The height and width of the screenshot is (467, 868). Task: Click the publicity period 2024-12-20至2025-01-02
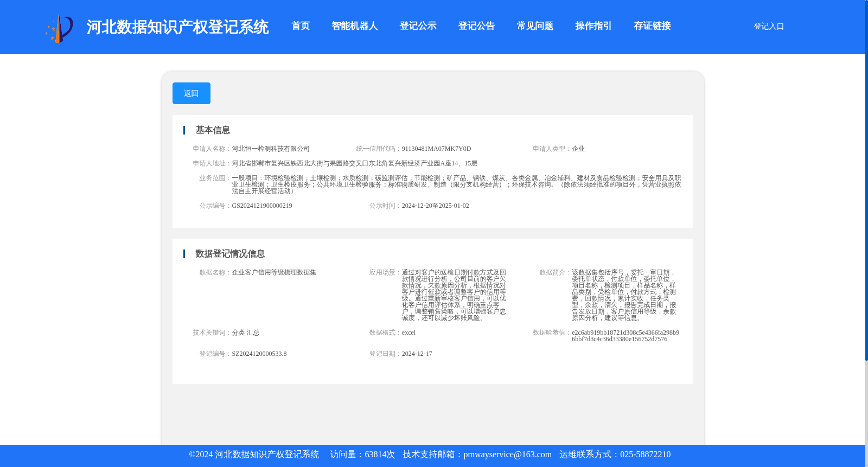435,206
